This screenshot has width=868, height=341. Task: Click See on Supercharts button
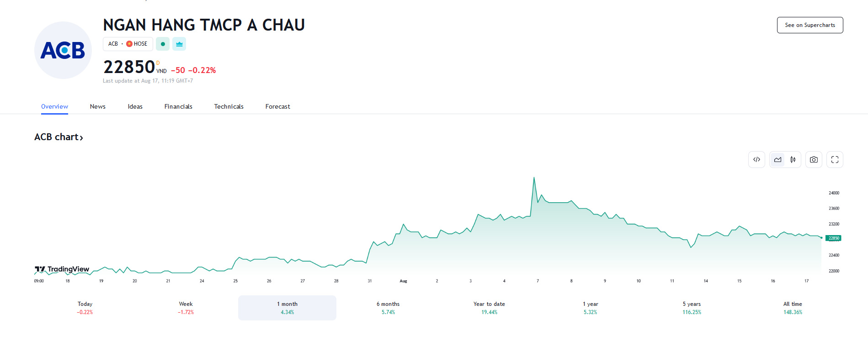pyautogui.click(x=810, y=25)
